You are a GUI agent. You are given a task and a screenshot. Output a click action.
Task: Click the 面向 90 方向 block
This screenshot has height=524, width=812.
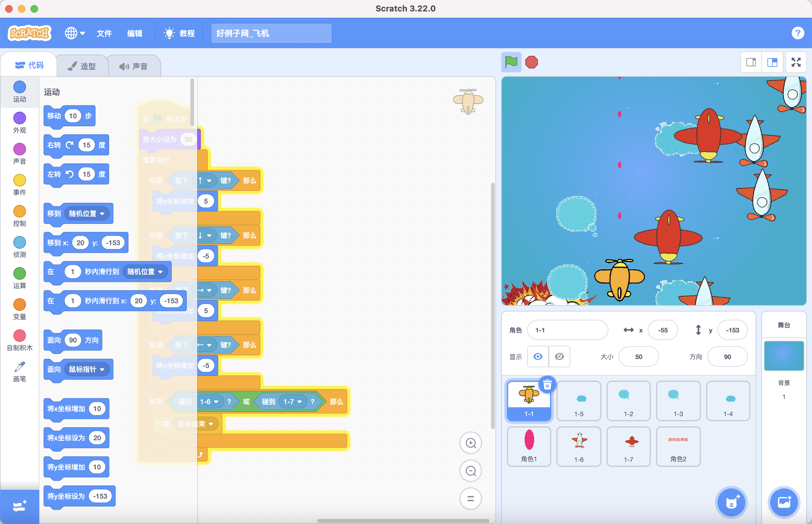73,341
